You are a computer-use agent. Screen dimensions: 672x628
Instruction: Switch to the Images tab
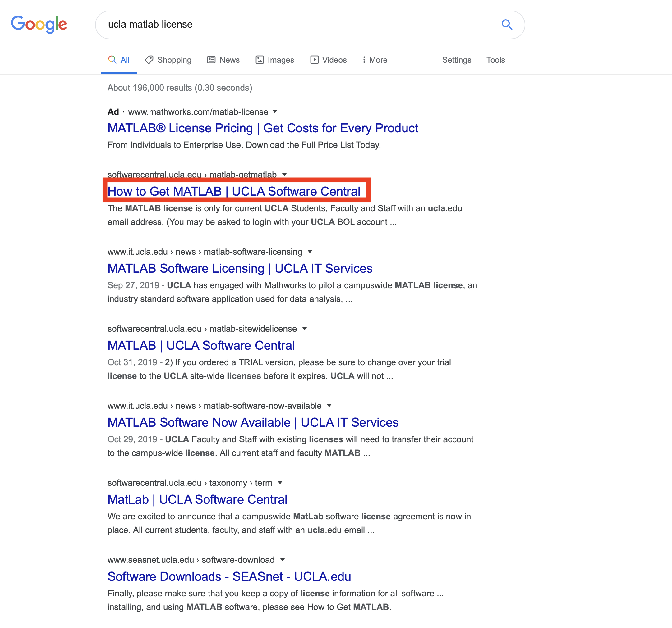275,60
